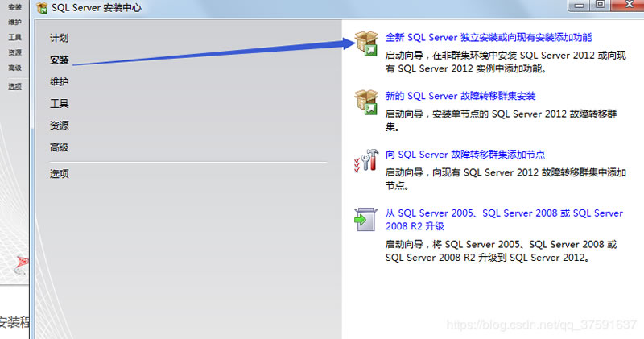
Task: Open 全新 SQL Server 独立安装或向现有安装添加功能 link
Action: coord(489,37)
